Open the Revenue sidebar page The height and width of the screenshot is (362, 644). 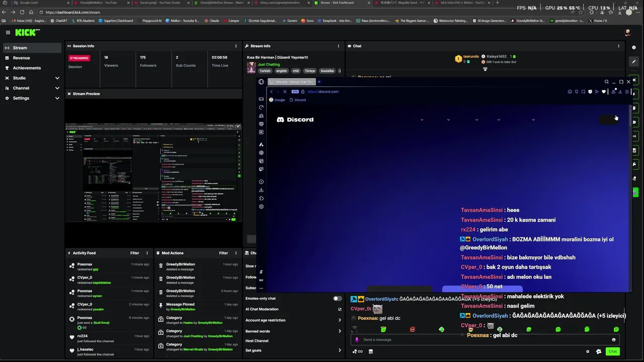point(31,58)
